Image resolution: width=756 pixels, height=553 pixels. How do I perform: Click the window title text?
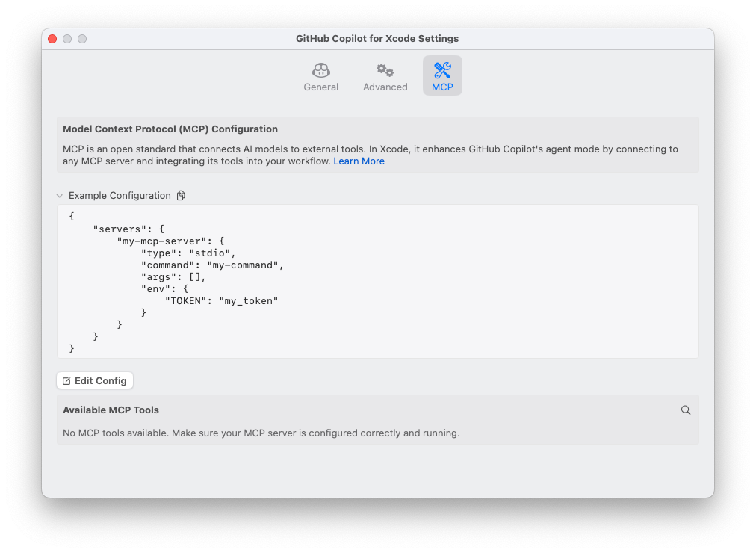click(x=377, y=39)
